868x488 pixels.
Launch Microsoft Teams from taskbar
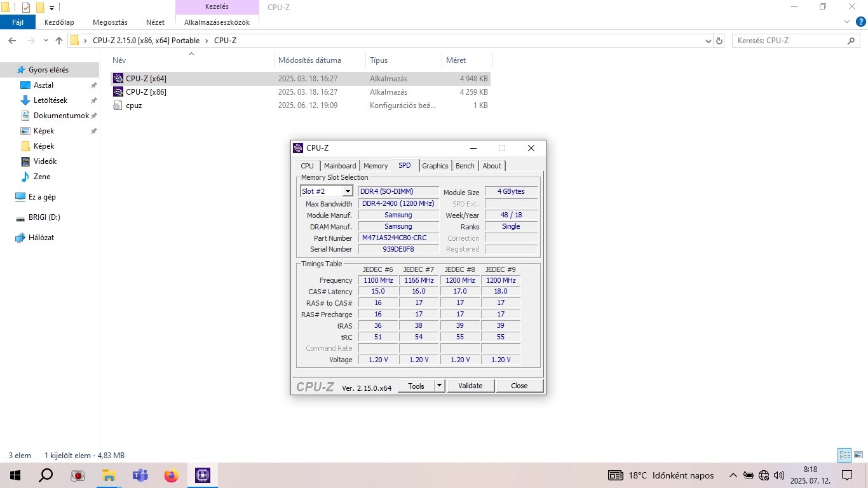pos(140,475)
